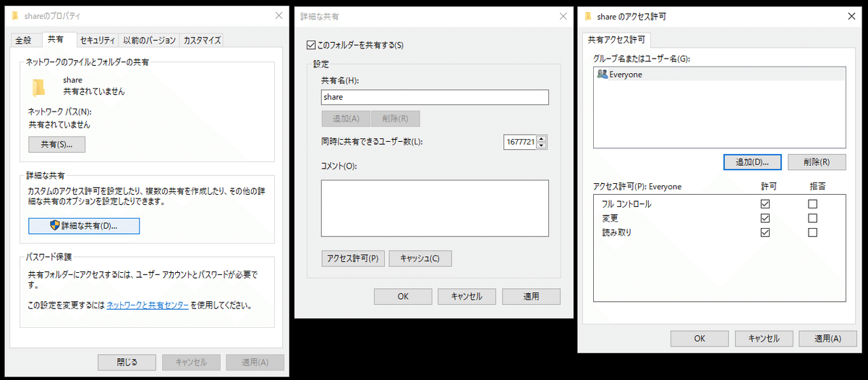Click キャンセル in 詳細な共有 dialog

click(467, 296)
